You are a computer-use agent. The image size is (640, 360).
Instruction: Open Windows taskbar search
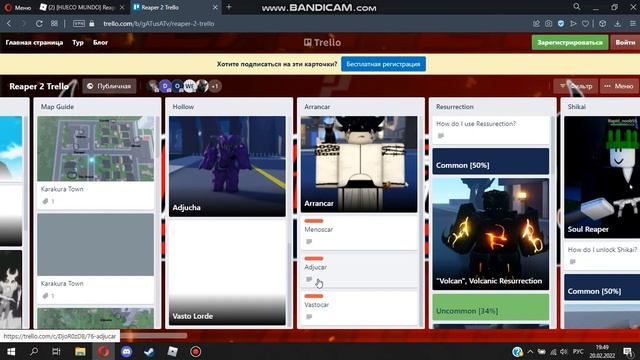[x=34, y=351]
